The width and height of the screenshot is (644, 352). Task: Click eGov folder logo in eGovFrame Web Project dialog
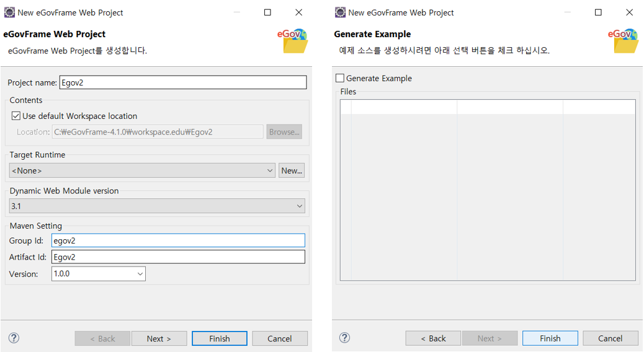click(x=293, y=41)
